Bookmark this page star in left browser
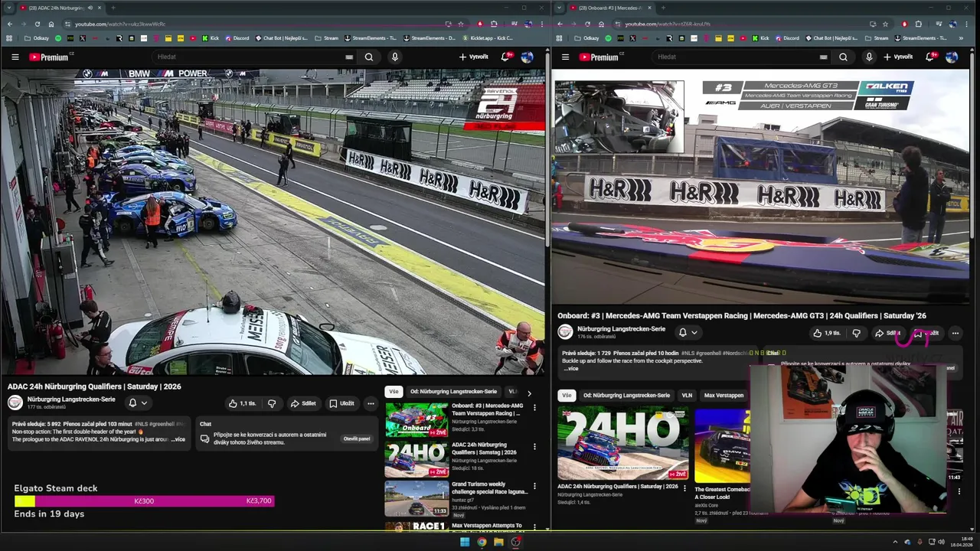 tap(460, 24)
